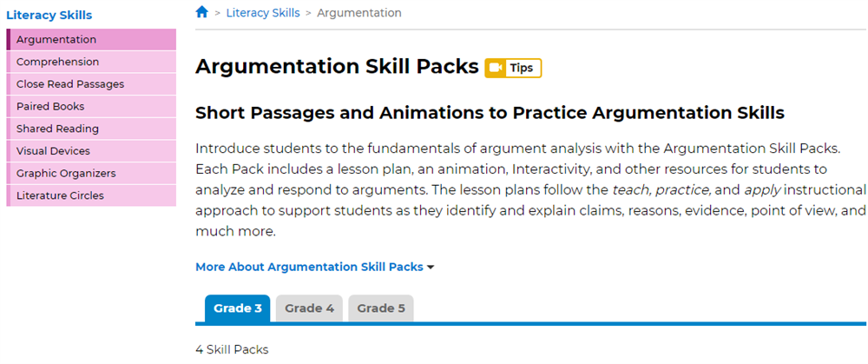The width and height of the screenshot is (868, 364).
Task: Expand More About Argumentation Skill Packs
Action: tap(314, 267)
